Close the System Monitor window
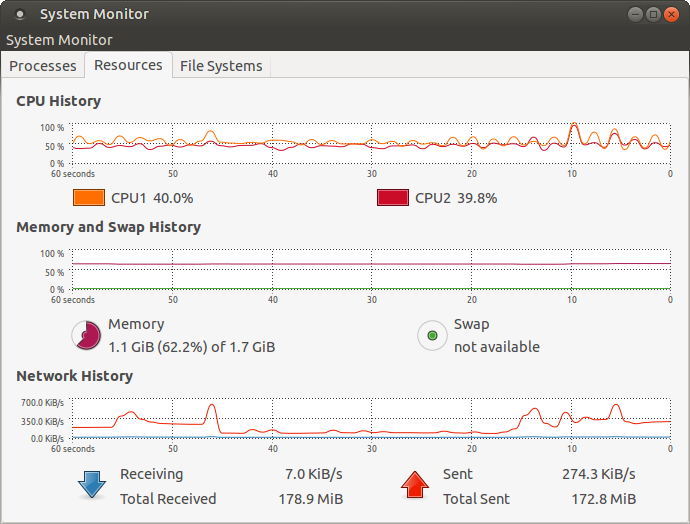The image size is (690, 524). tap(669, 14)
